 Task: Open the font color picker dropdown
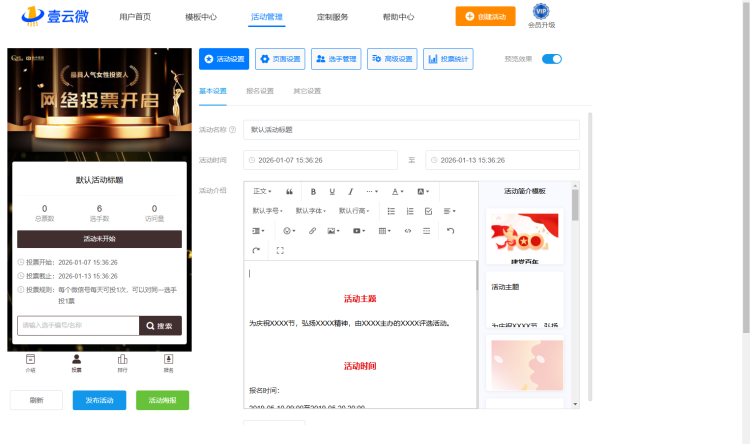click(x=397, y=191)
